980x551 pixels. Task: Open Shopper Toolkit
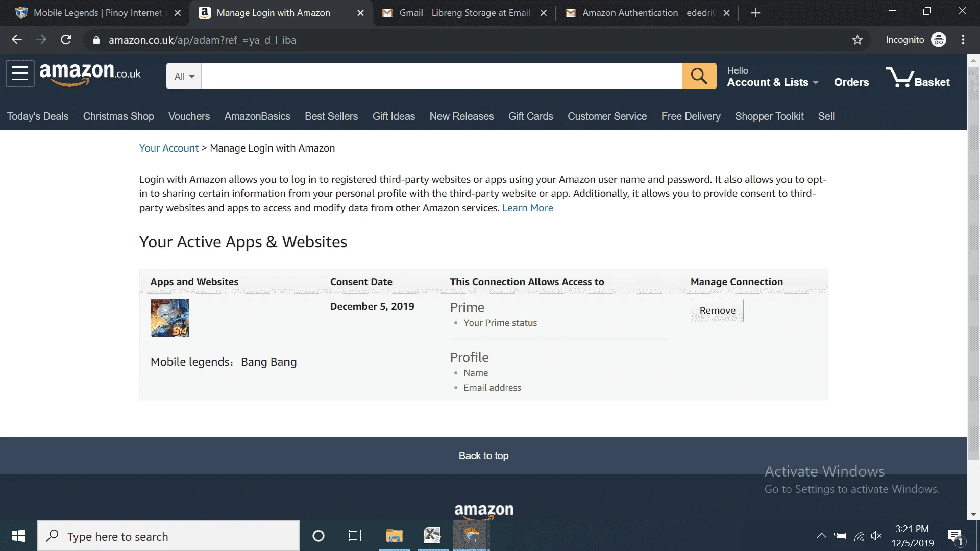click(769, 116)
